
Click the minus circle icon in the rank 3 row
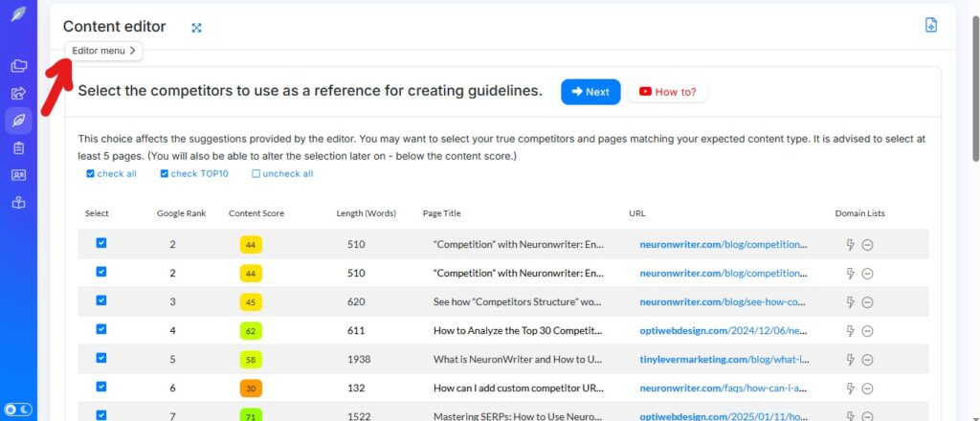pyautogui.click(x=867, y=302)
